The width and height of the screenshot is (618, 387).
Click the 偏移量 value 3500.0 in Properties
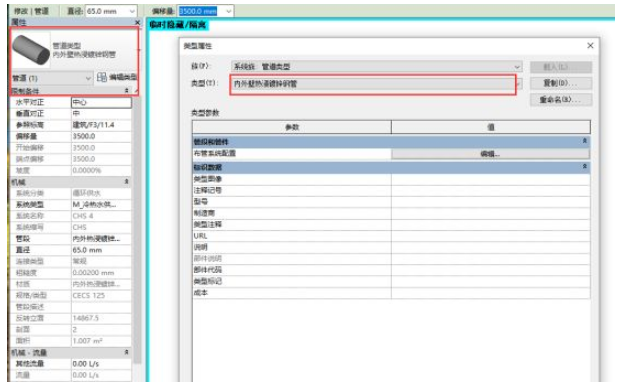[101, 136]
